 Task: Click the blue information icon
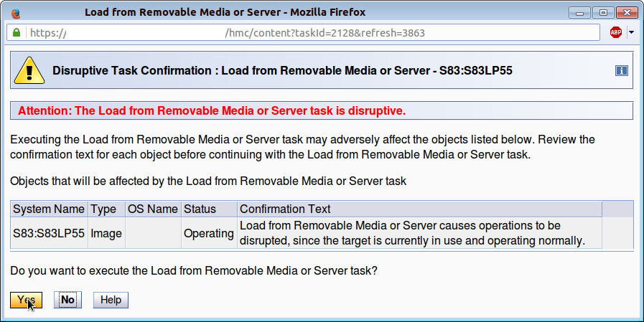(622, 71)
